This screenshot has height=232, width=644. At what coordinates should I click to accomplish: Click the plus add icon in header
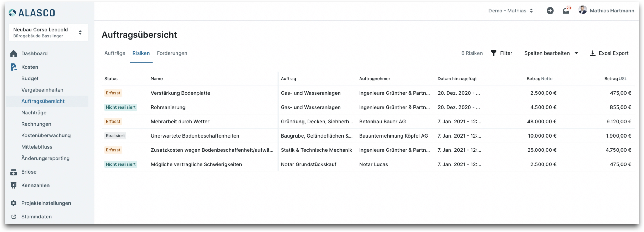pyautogui.click(x=550, y=11)
